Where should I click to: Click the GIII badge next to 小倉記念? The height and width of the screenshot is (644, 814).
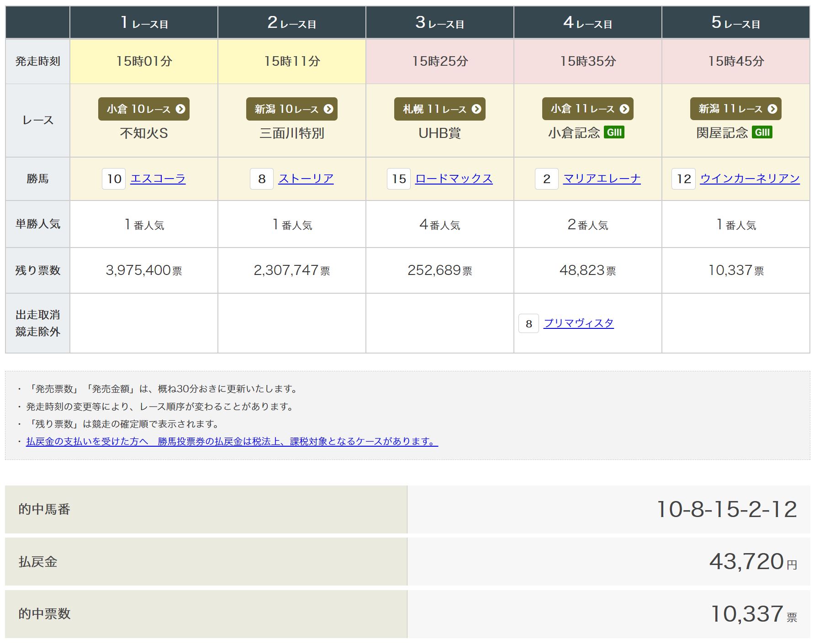point(614,132)
